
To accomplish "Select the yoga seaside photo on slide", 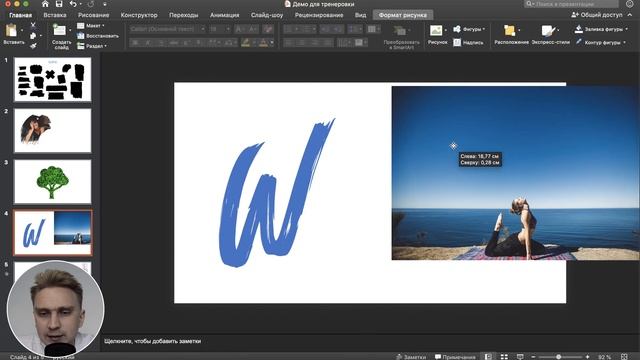I will click(516, 173).
